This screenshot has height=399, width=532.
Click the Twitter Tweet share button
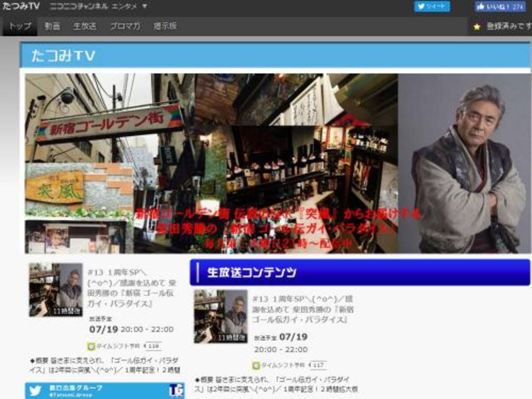pos(432,7)
